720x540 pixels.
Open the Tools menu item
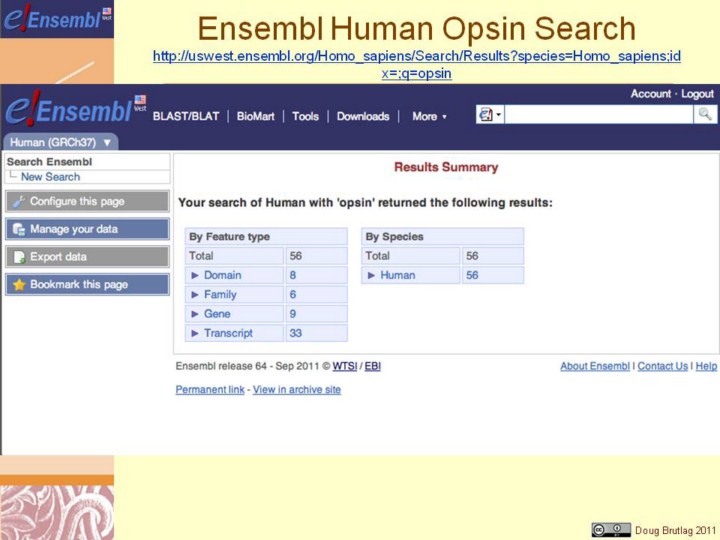point(305,116)
